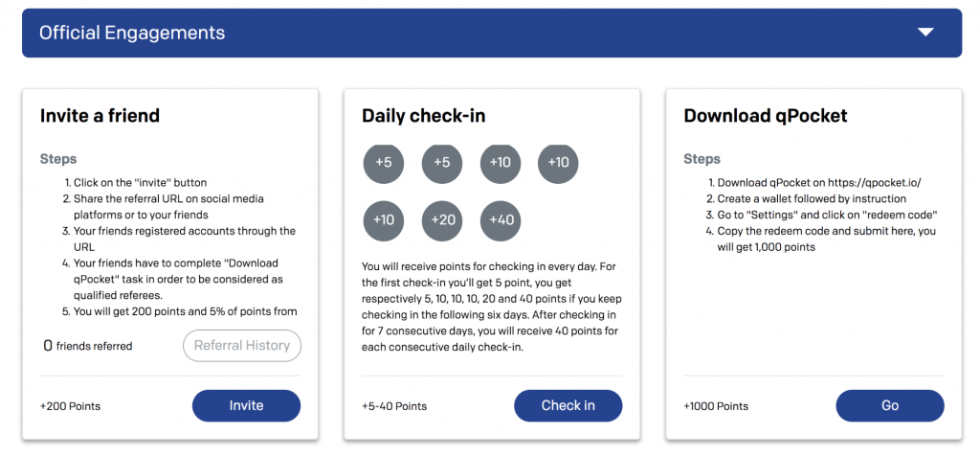Click the Daily check-in heading
The height and width of the screenshot is (456, 980).
point(424,116)
